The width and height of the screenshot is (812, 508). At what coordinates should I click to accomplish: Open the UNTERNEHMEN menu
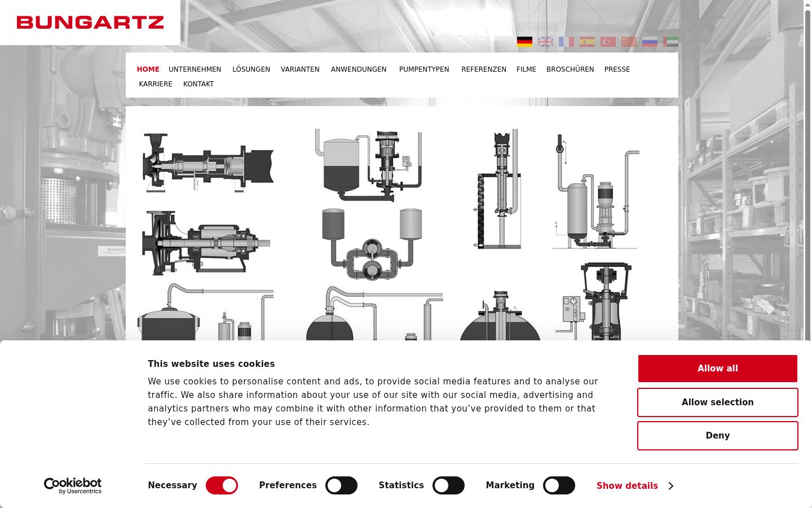tap(195, 69)
